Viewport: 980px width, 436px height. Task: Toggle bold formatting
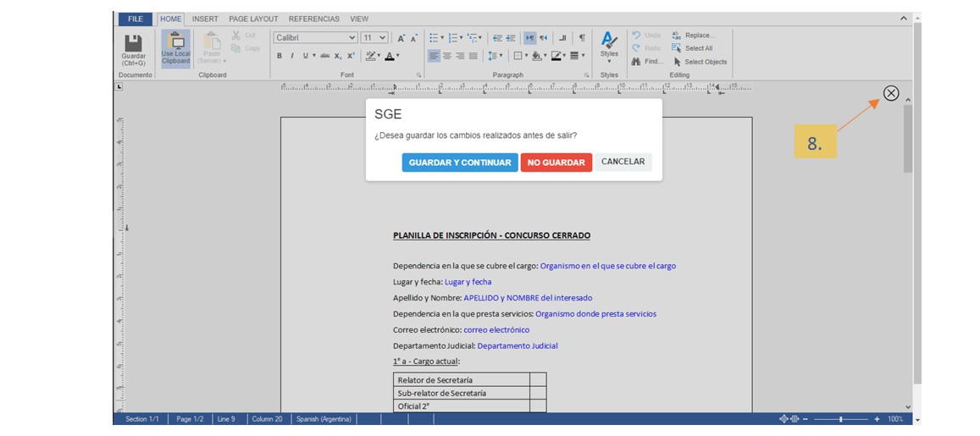coord(280,56)
